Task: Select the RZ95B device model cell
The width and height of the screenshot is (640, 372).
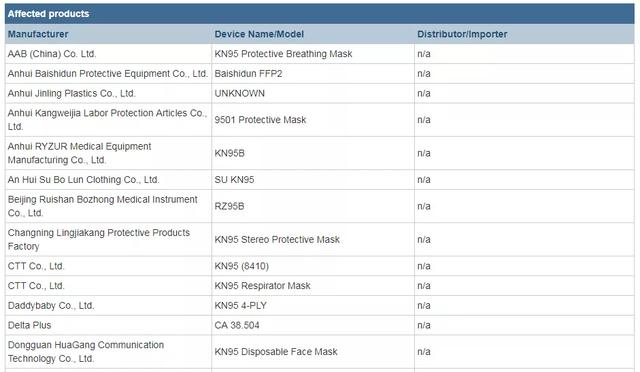Action: (313, 206)
